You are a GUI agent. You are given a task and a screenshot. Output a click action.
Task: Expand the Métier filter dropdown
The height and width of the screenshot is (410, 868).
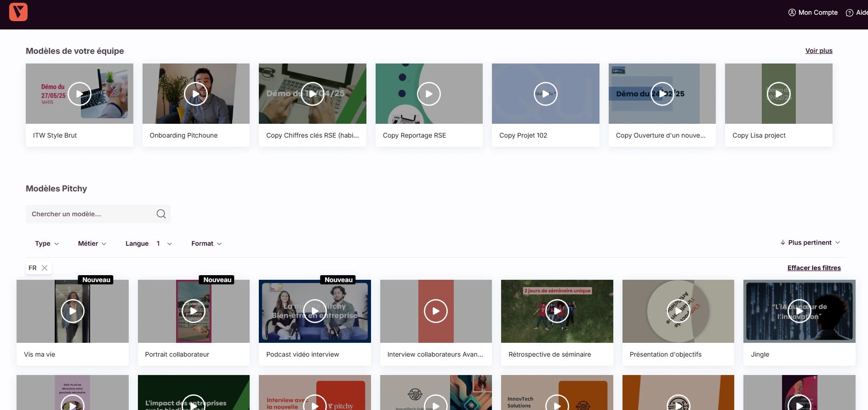point(92,243)
